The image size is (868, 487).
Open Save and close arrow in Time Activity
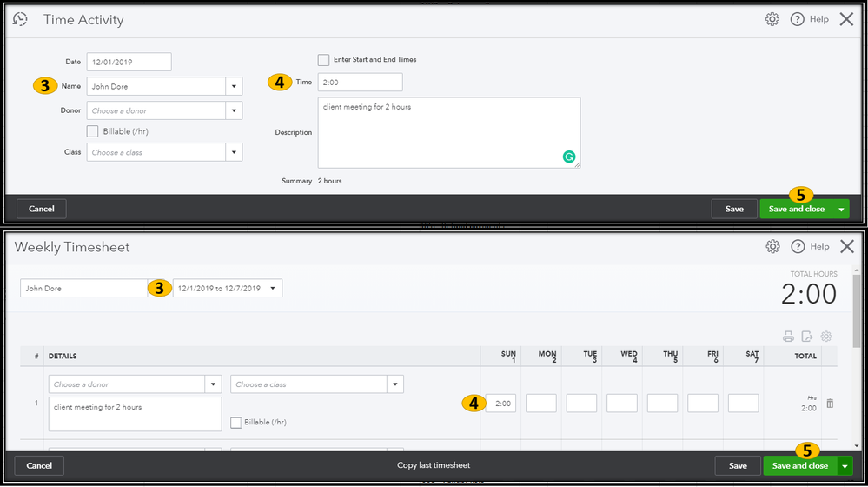[x=841, y=209]
